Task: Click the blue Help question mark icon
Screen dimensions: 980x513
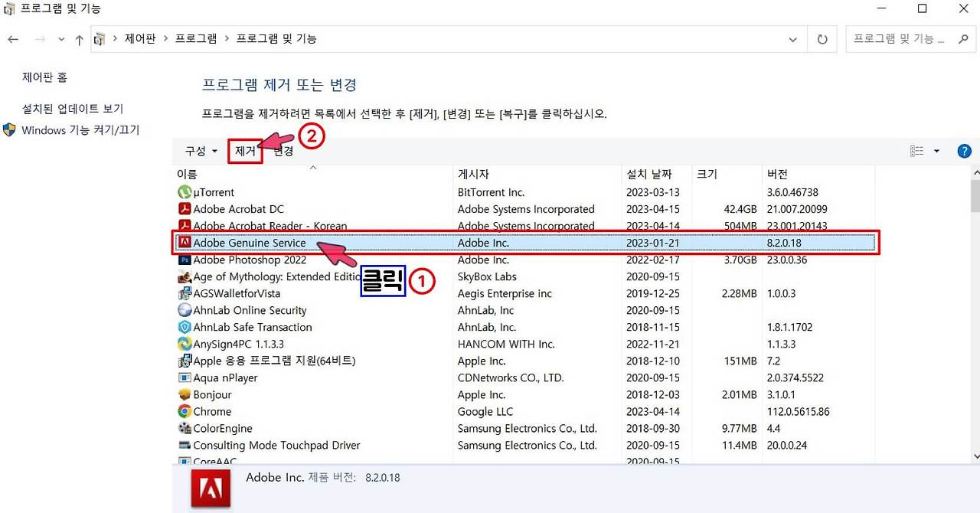Action: pos(964,150)
